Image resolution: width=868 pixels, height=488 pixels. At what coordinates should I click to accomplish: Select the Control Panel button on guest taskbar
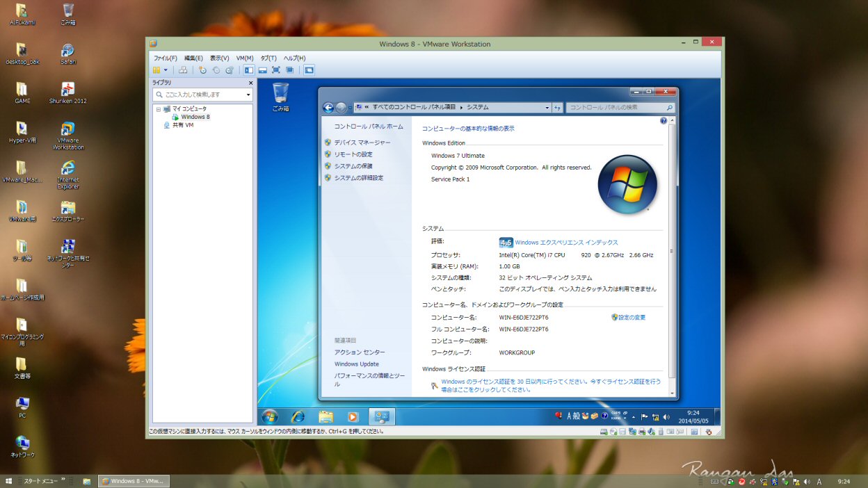tap(382, 416)
